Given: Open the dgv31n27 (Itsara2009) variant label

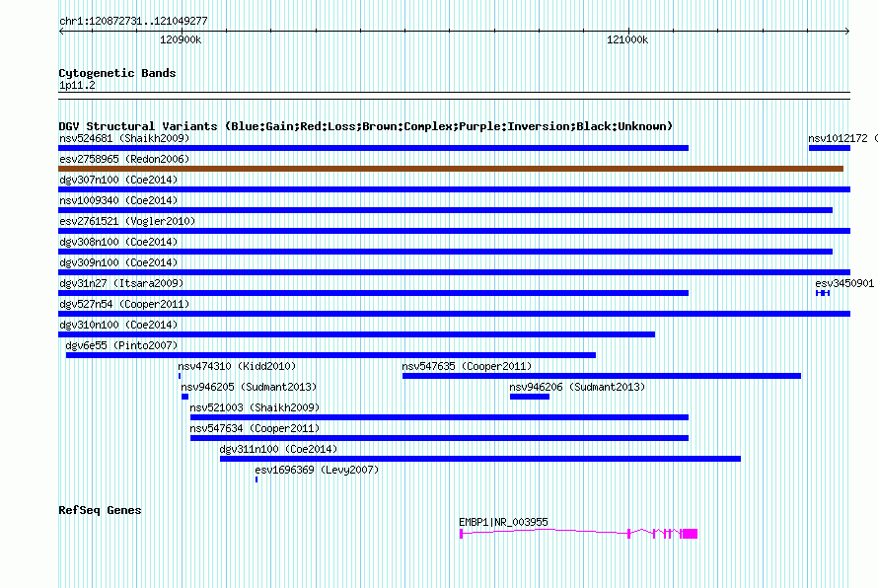Looking at the screenshot, I should (121, 283).
